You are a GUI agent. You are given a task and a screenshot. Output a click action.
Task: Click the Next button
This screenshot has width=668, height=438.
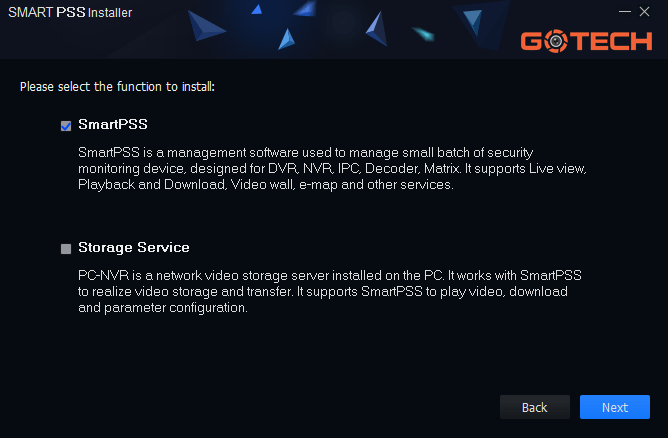(x=615, y=407)
